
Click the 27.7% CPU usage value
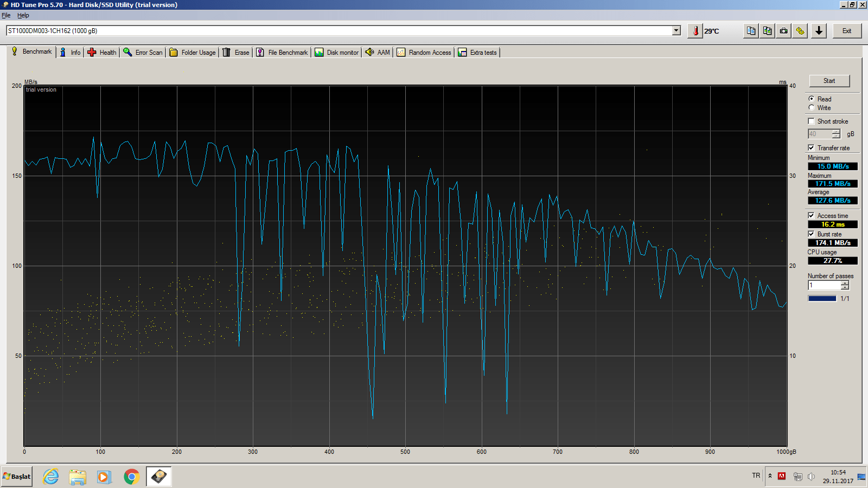click(x=833, y=261)
